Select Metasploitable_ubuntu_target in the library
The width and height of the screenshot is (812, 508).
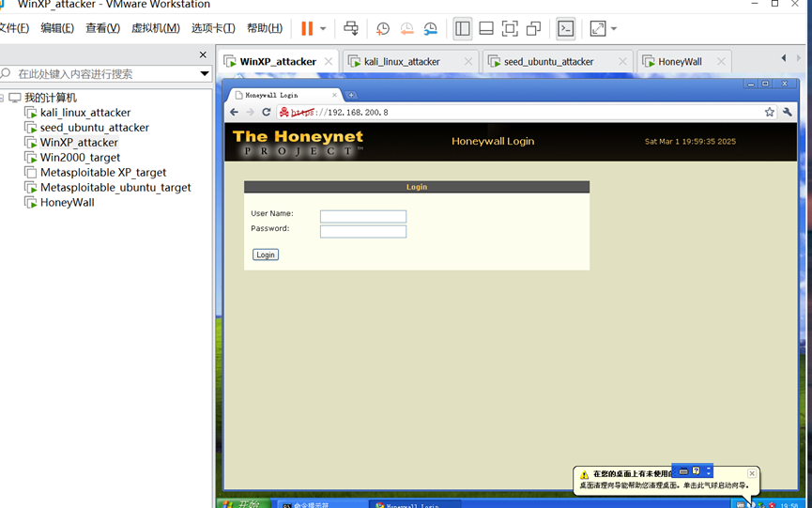click(115, 188)
